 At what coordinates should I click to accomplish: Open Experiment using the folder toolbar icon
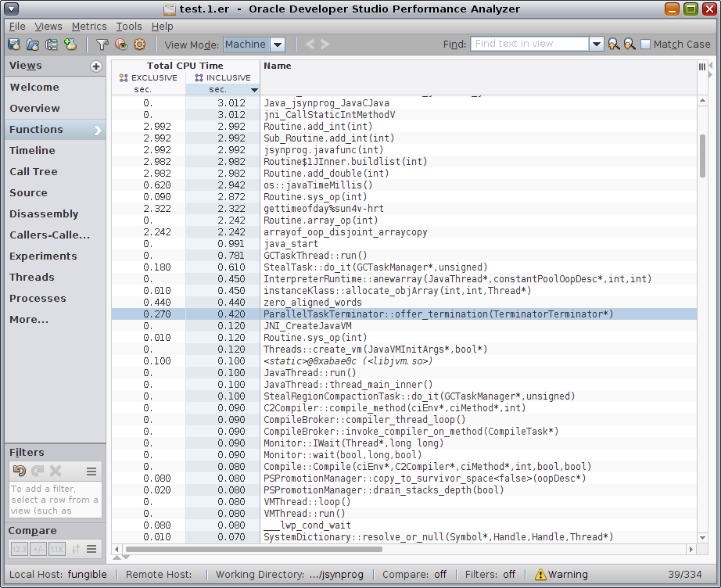tap(33, 44)
